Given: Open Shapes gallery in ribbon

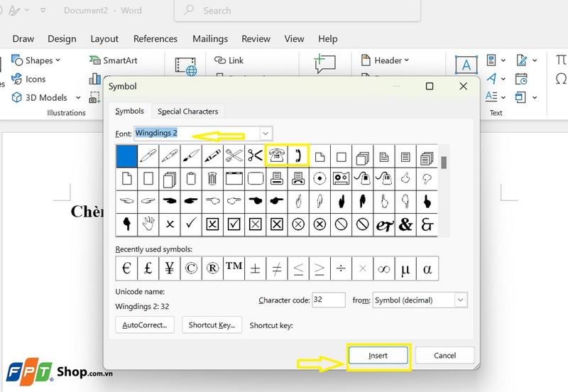Looking at the screenshot, I should pos(35,60).
